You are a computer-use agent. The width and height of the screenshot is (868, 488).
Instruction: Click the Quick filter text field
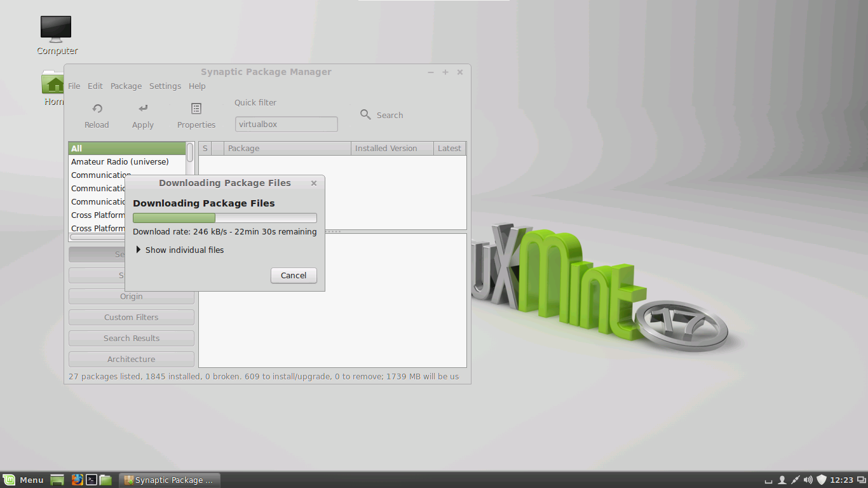tap(286, 125)
